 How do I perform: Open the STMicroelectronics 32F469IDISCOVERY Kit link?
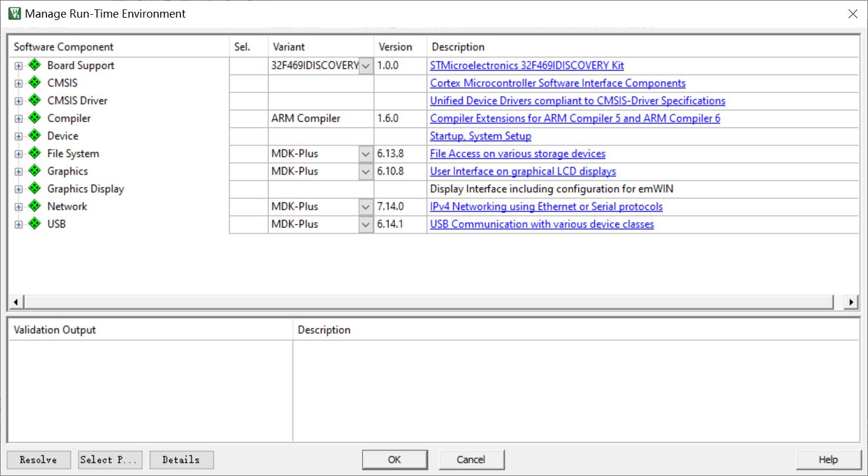pos(527,65)
